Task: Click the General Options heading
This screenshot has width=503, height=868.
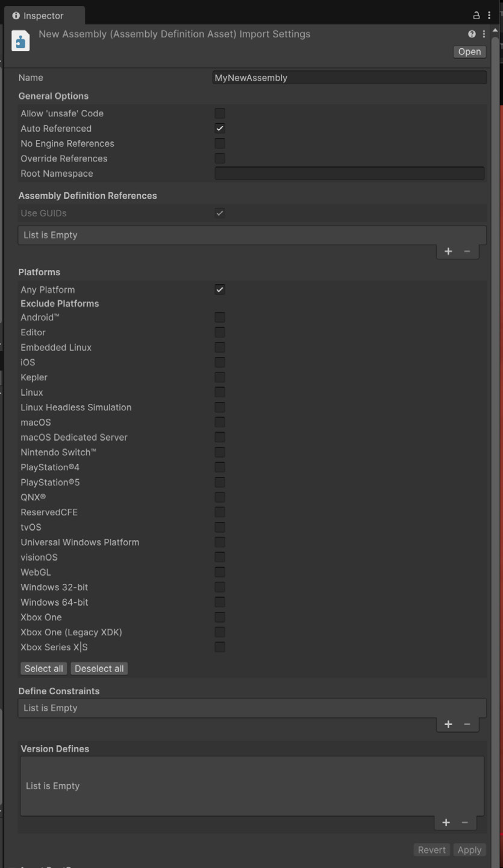Action: coord(54,96)
